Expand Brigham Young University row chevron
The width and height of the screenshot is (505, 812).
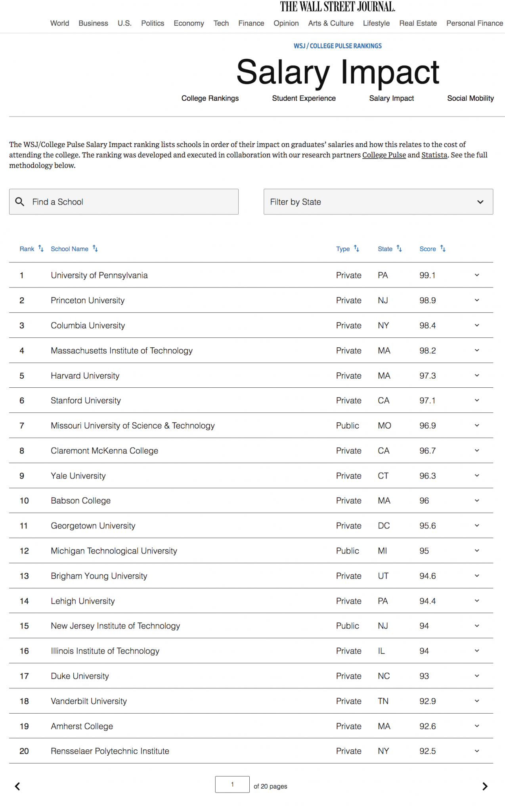pyautogui.click(x=477, y=576)
